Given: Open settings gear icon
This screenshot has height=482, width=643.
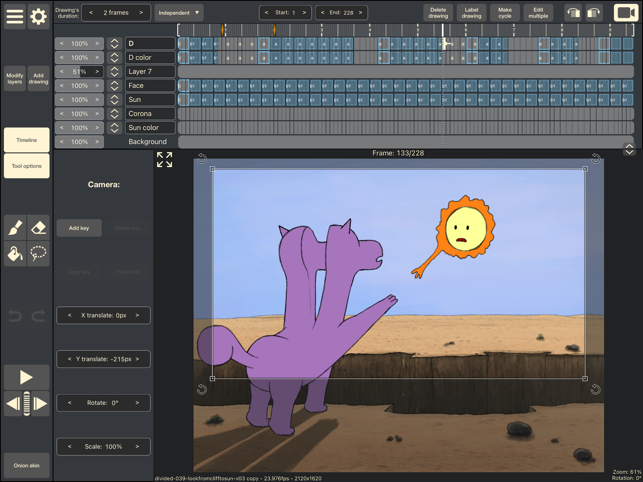Looking at the screenshot, I should point(39,16).
